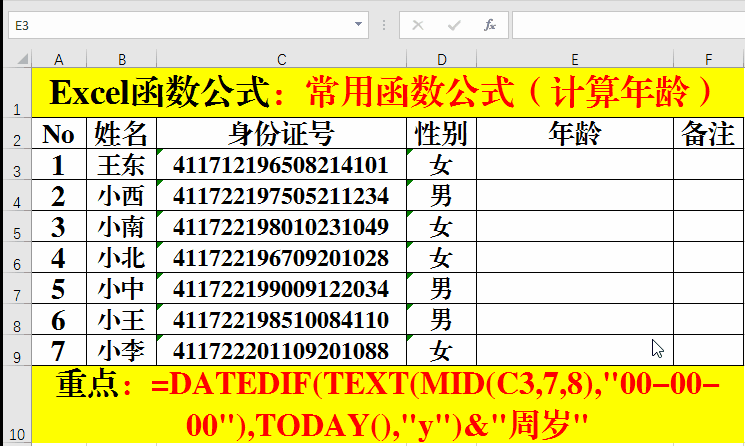Click the formula bar resize dots handle
This screenshot has height=446, width=745.
(384, 25)
